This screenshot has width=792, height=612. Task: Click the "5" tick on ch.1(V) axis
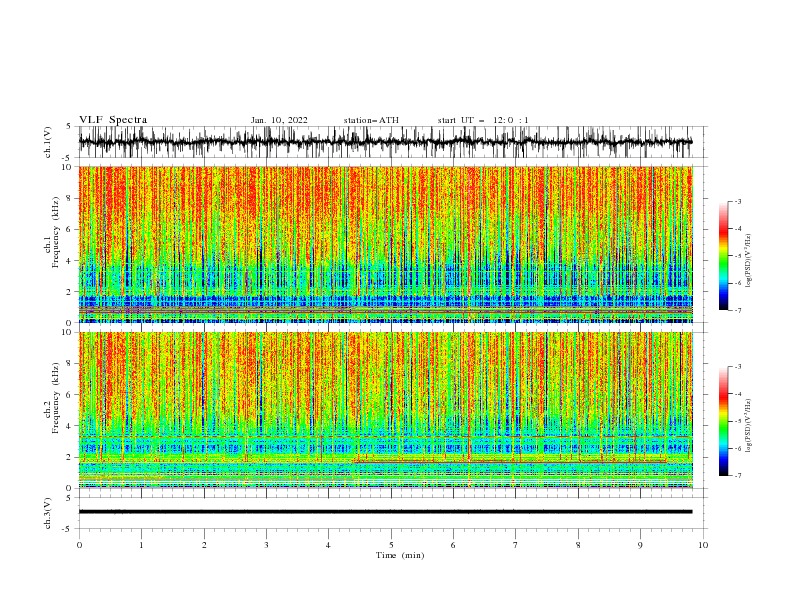[70, 126]
